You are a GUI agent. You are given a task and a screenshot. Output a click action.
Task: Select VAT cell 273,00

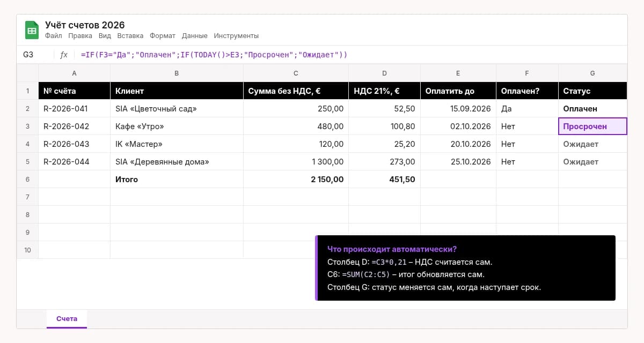tap(384, 162)
